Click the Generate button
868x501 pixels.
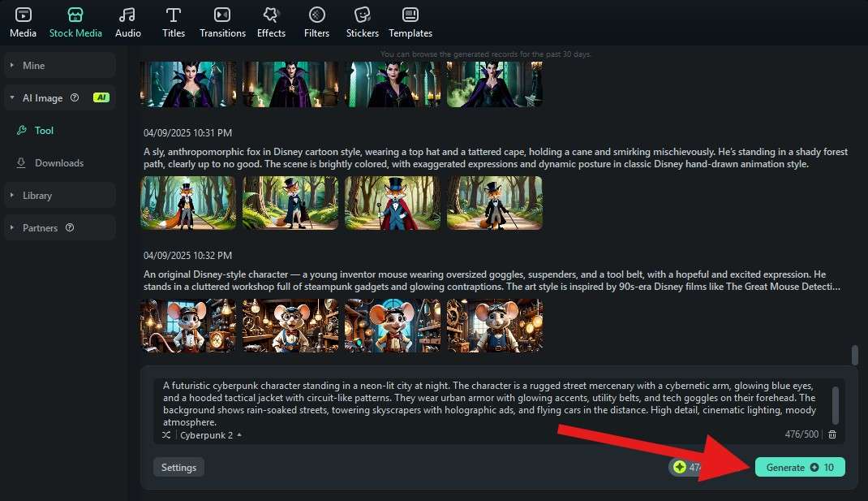point(800,467)
